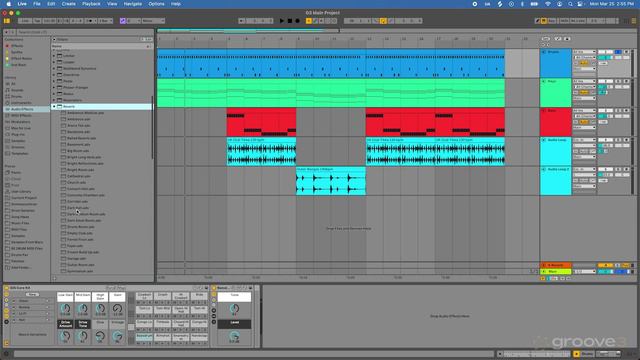Expand the Multiband Dynamics folder
This screenshot has width=640, height=360.
[54, 69]
